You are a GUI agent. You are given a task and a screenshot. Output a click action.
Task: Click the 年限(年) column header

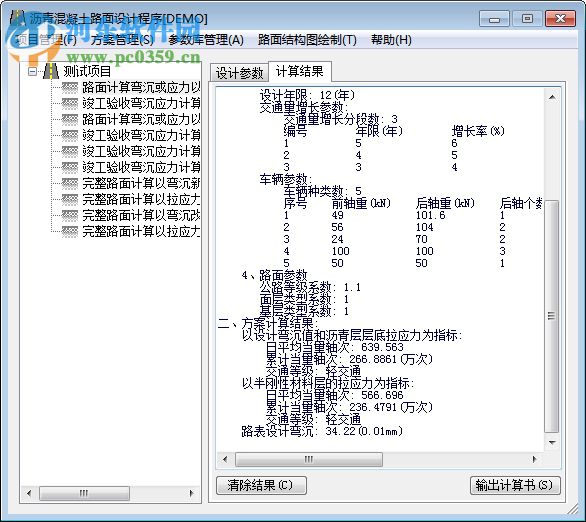click(x=379, y=131)
